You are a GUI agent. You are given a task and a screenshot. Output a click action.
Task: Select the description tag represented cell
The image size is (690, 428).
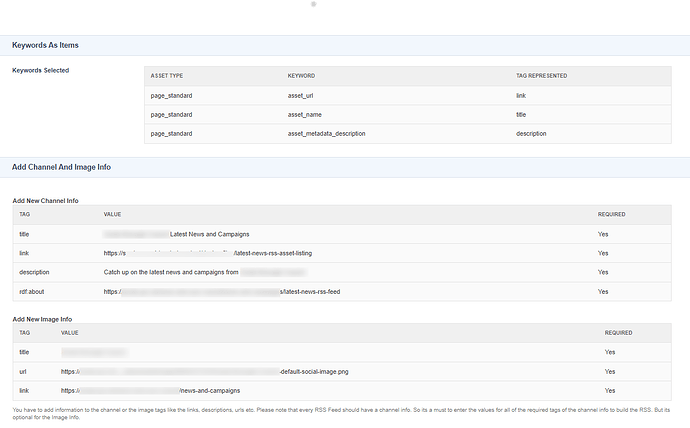(531, 133)
